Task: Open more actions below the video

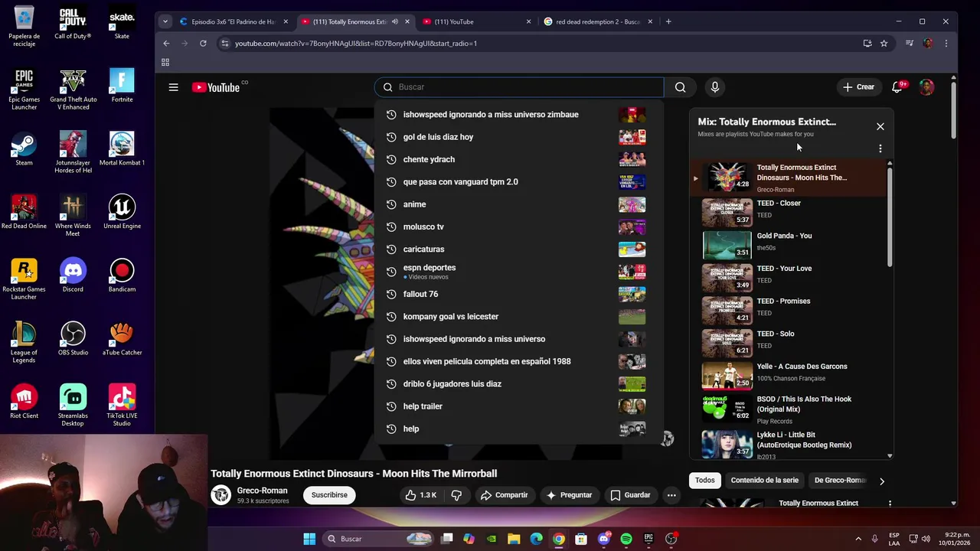Action: 671,495
